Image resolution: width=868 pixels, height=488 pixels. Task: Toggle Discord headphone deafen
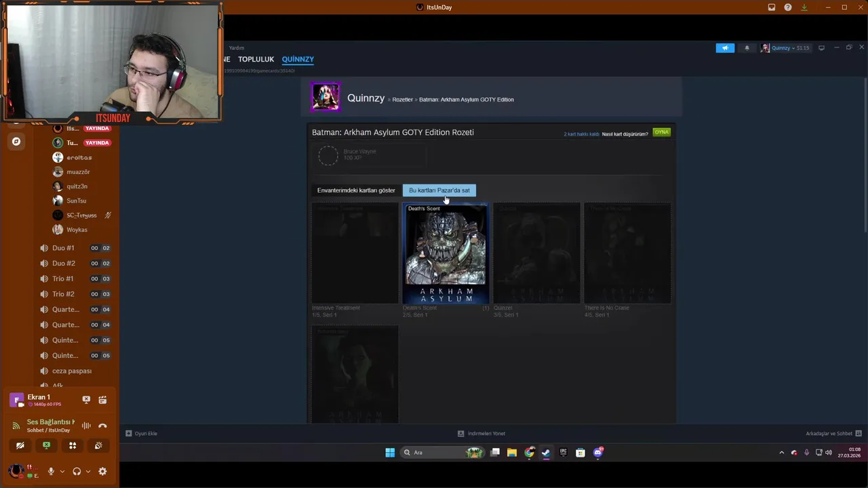[77, 471]
